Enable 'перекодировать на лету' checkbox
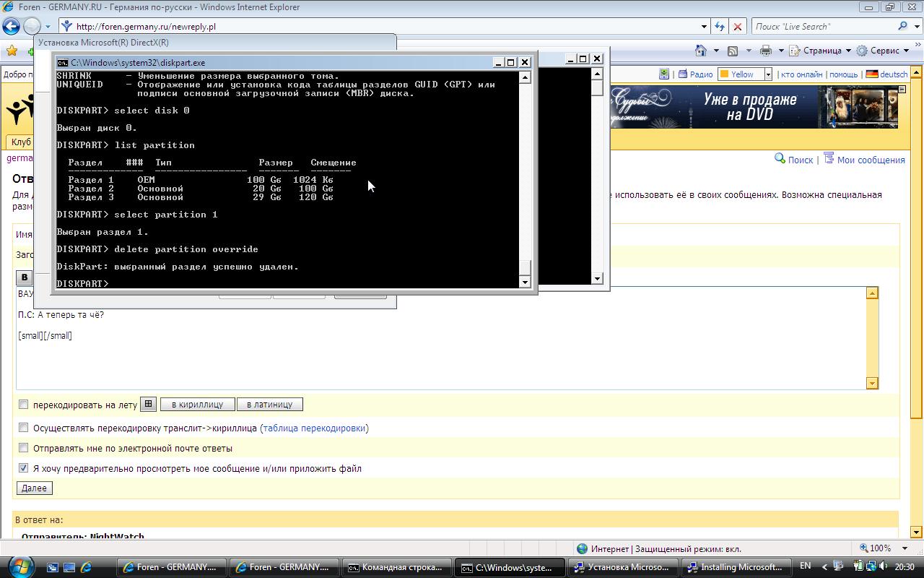924x578 pixels. click(23, 405)
